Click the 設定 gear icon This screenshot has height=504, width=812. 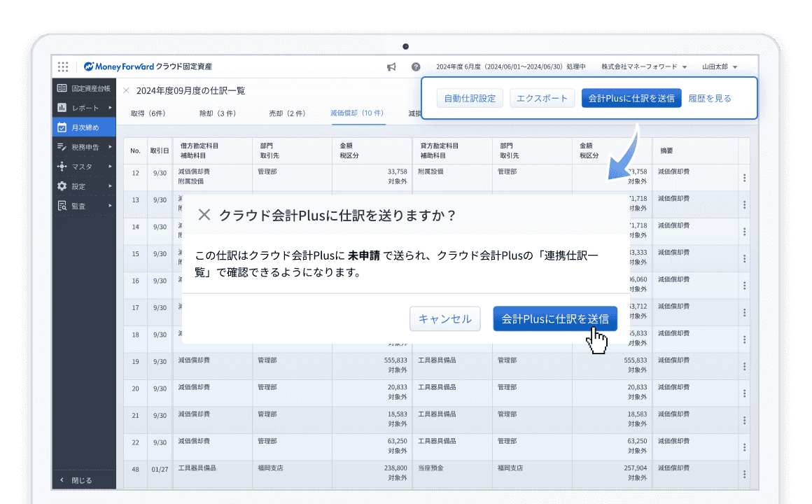(62, 186)
